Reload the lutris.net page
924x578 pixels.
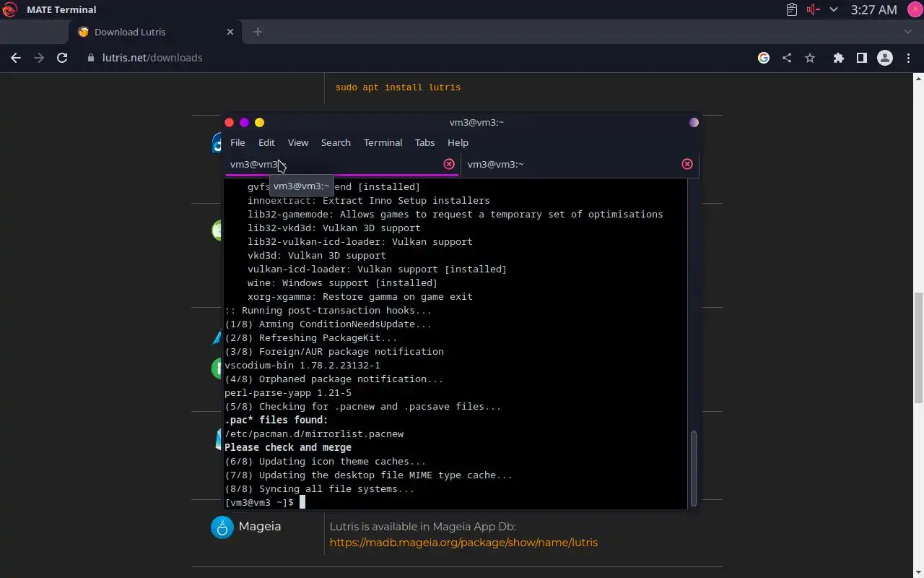tap(62, 58)
